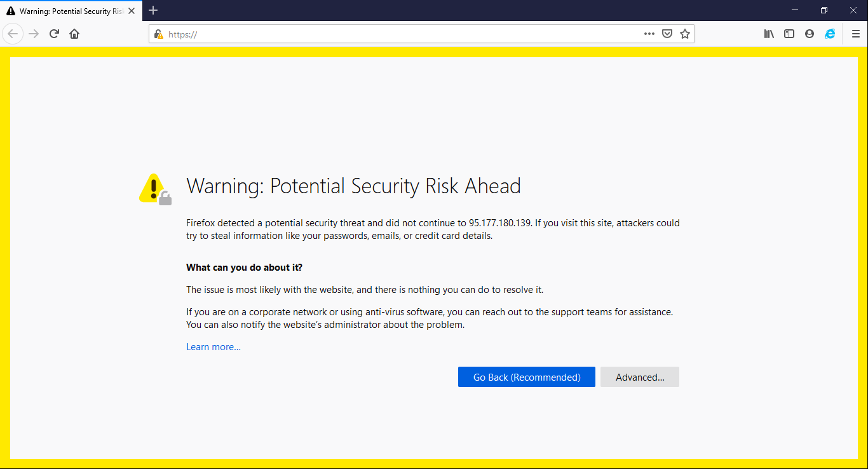The width and height of the screenshot is (868, 469).
Task: Reload the current page
Action: pos(54,34)
